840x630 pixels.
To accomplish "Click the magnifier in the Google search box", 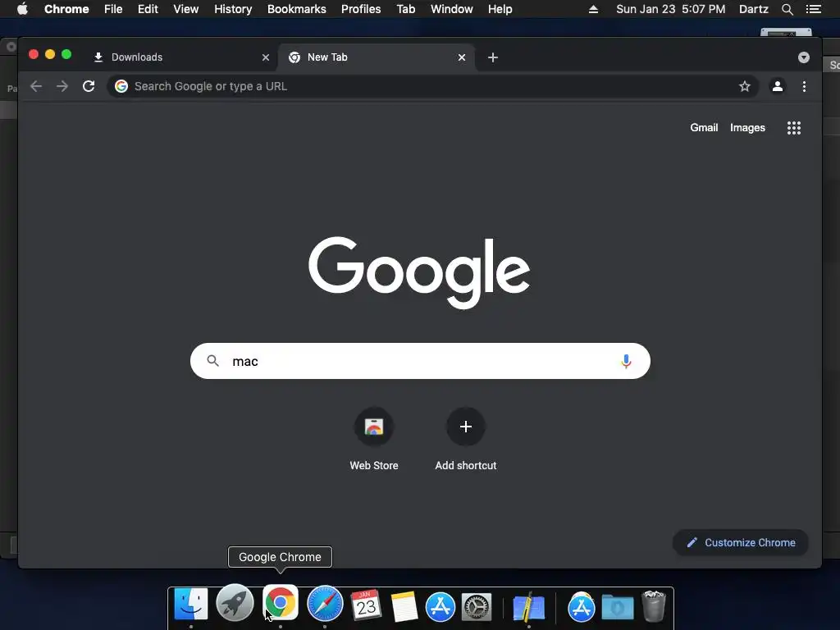I will (x=212, y=361).
